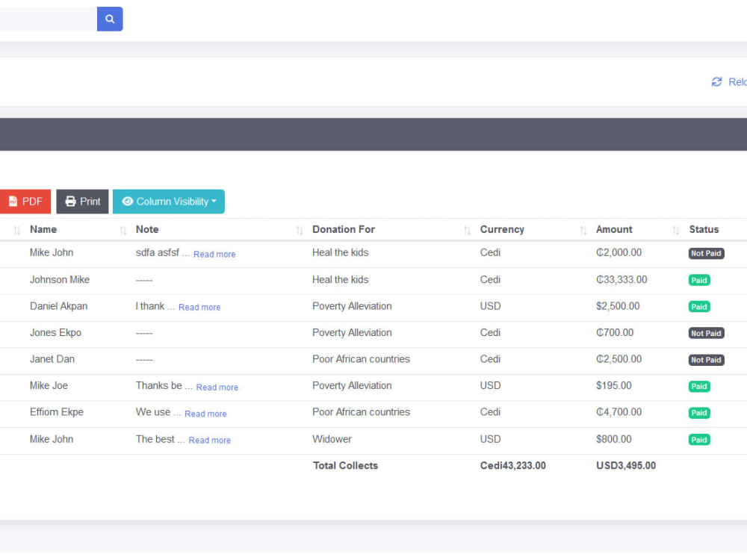
Task: Select the name Mike Joe
Action: click(x=49, y=386)
